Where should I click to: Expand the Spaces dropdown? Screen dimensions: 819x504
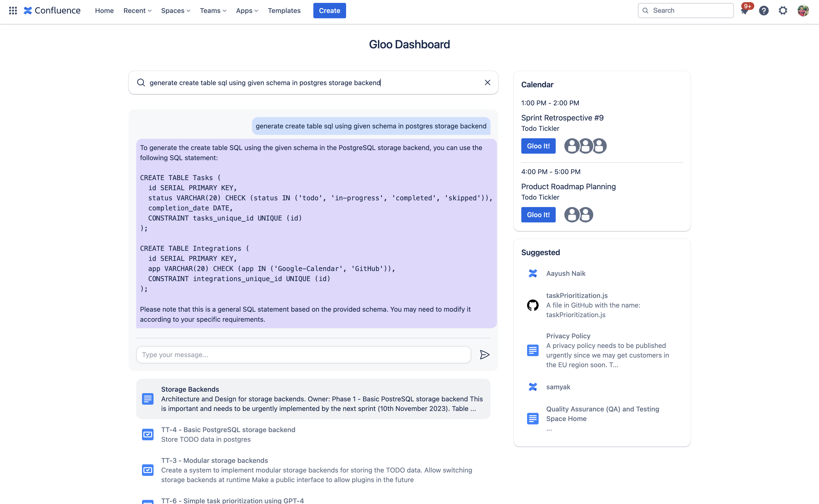pos(175,11)
